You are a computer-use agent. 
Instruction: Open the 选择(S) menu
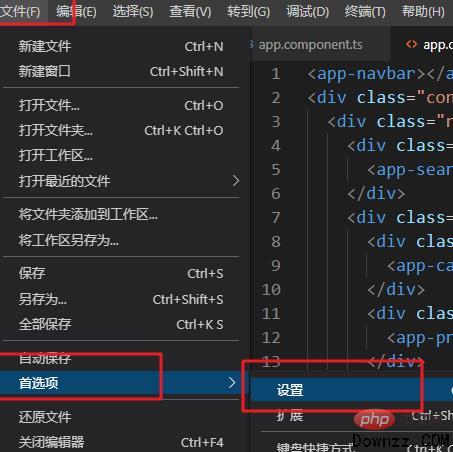133,12
